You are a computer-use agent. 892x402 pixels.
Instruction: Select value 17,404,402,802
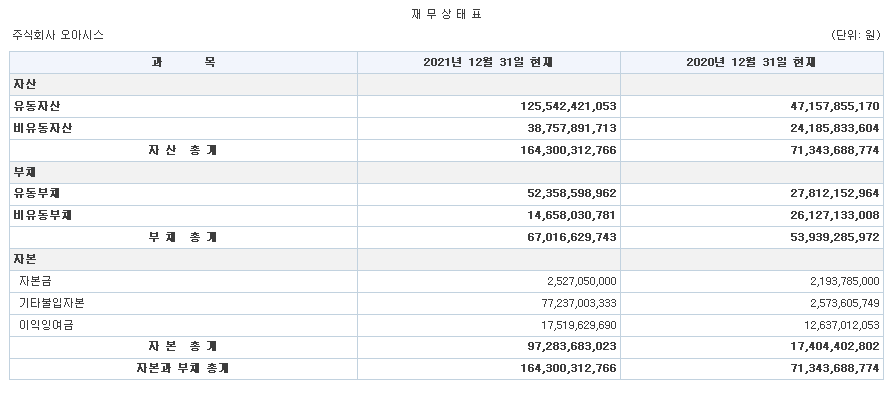[835, 346]
